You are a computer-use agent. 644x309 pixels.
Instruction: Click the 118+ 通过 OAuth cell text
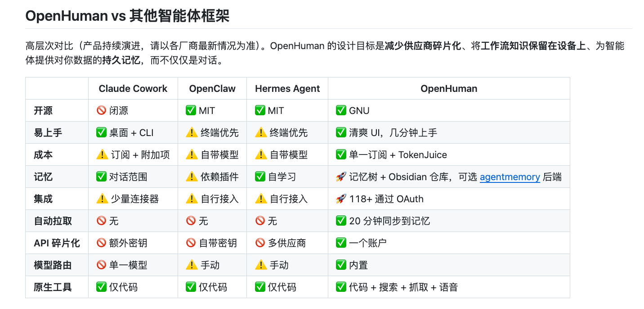(386, 199)
